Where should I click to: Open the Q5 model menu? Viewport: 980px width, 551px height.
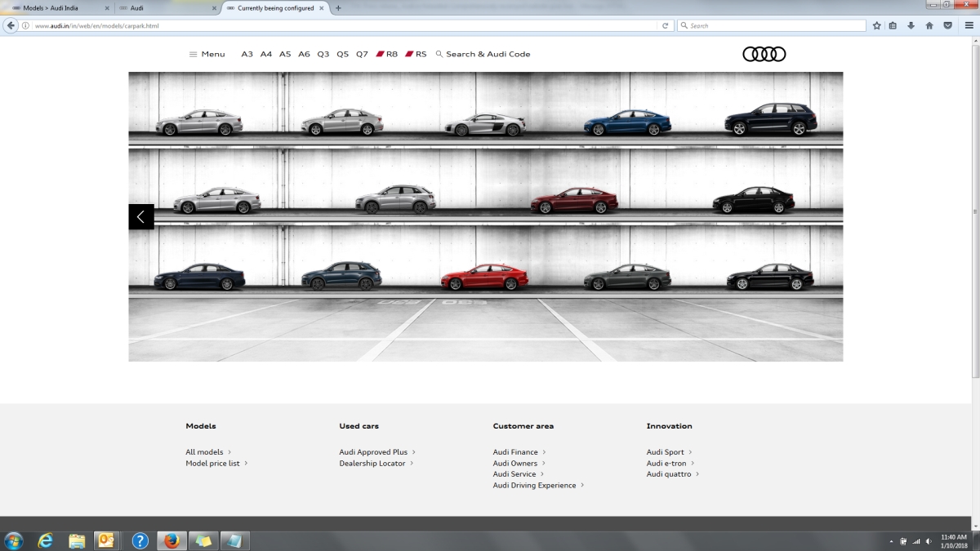point(342,54)
